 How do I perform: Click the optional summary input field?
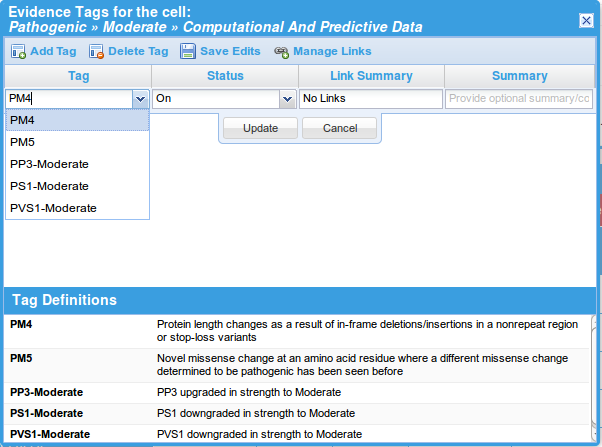click(x=519, y=99)
